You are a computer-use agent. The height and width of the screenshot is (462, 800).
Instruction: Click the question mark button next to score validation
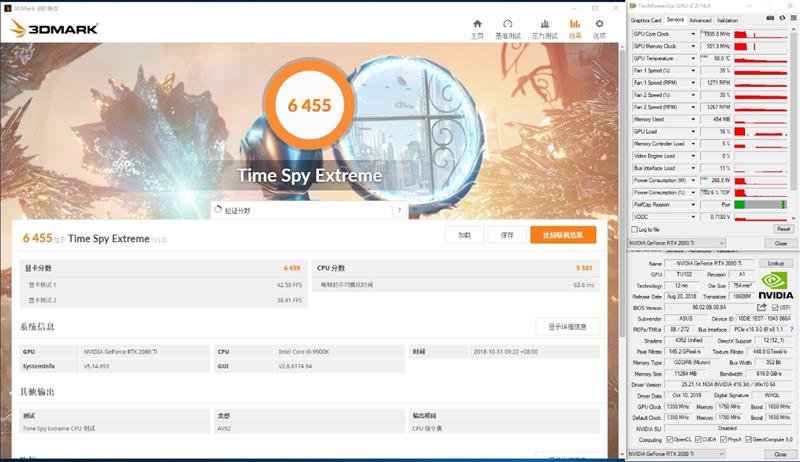[x=399, y=210]
